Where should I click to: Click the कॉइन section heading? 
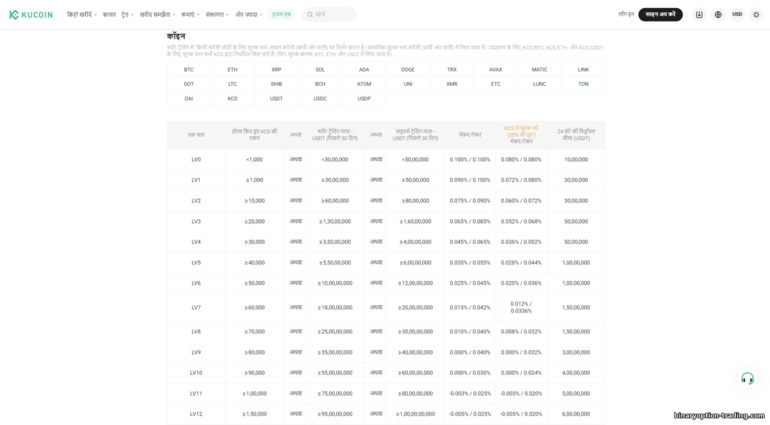176,36
